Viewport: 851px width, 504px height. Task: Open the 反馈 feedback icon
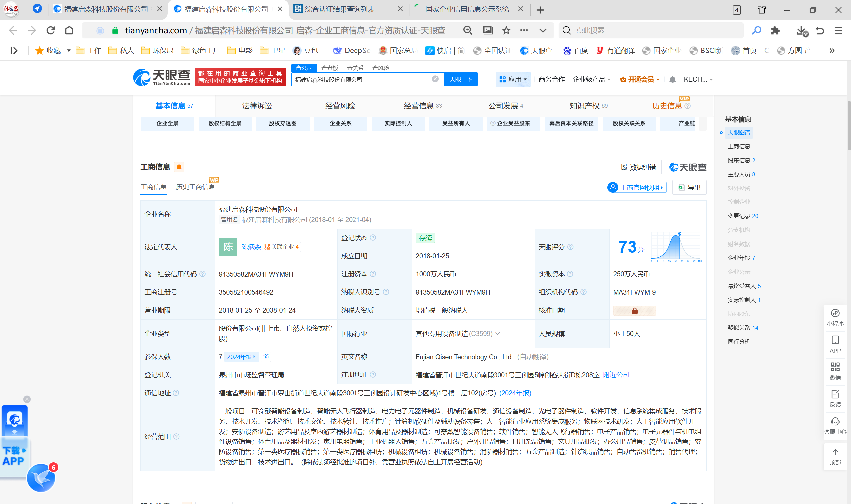click(x=835, y=394)
